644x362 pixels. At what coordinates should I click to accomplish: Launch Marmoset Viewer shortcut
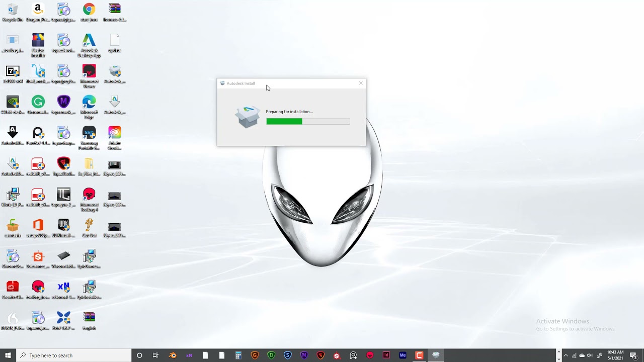click(x=89, y=76)
